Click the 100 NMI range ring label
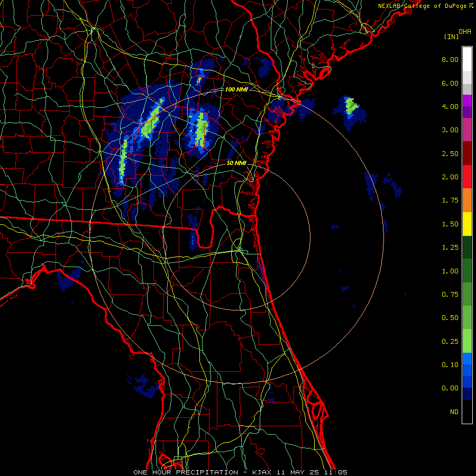 tap(236, 89)
